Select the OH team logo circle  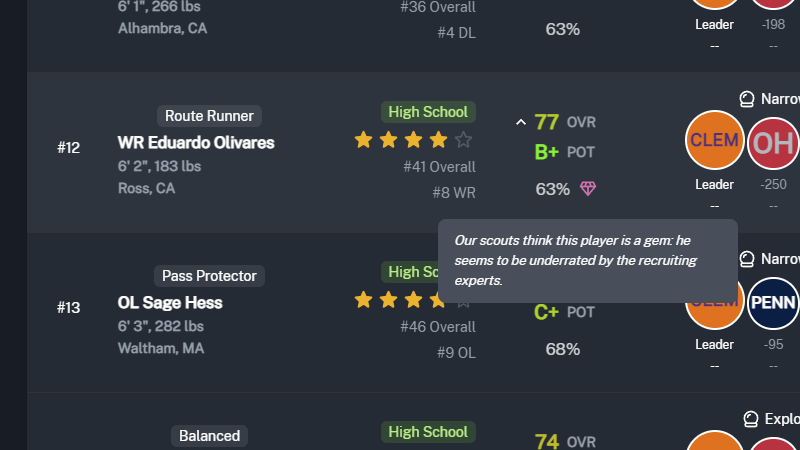(773, 143)
